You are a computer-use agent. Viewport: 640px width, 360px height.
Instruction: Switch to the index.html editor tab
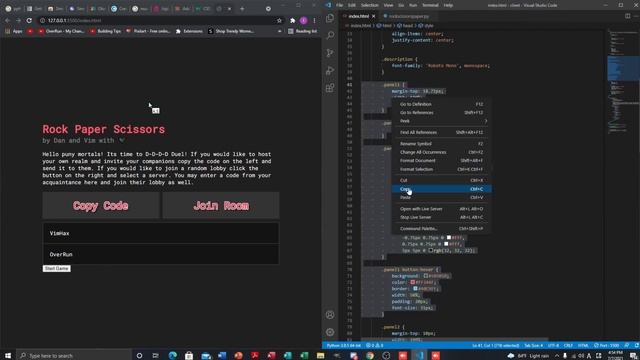(358, 16)
